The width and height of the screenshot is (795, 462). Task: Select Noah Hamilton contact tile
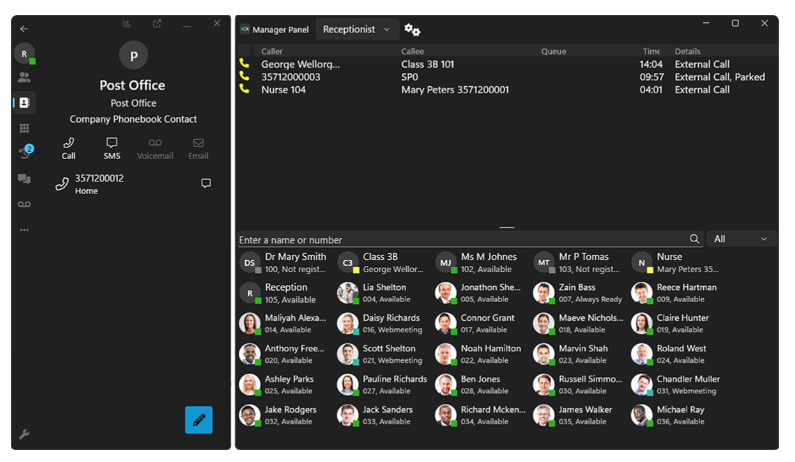point(480,354)
